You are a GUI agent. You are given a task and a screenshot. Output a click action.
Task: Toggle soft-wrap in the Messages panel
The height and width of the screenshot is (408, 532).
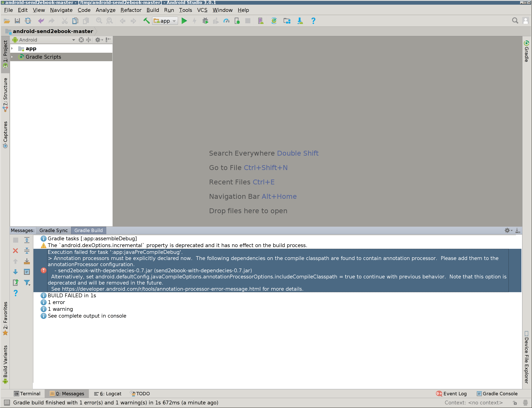click(27, 272)
